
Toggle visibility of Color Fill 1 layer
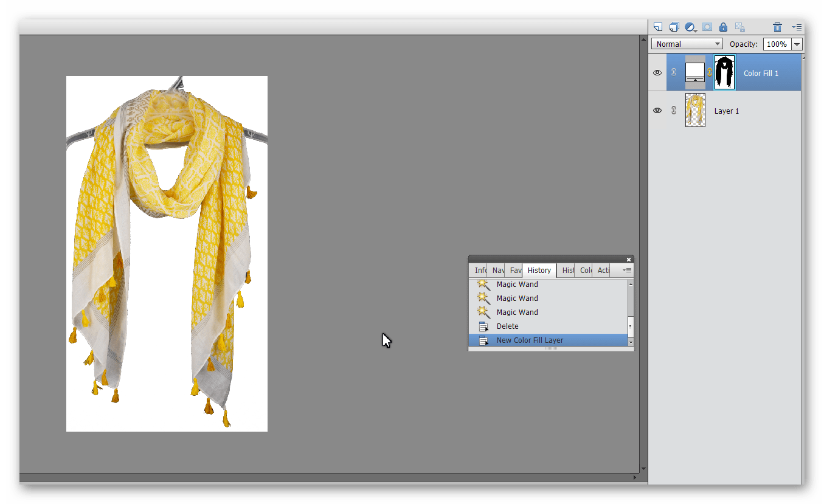click(x=657, y=72)
